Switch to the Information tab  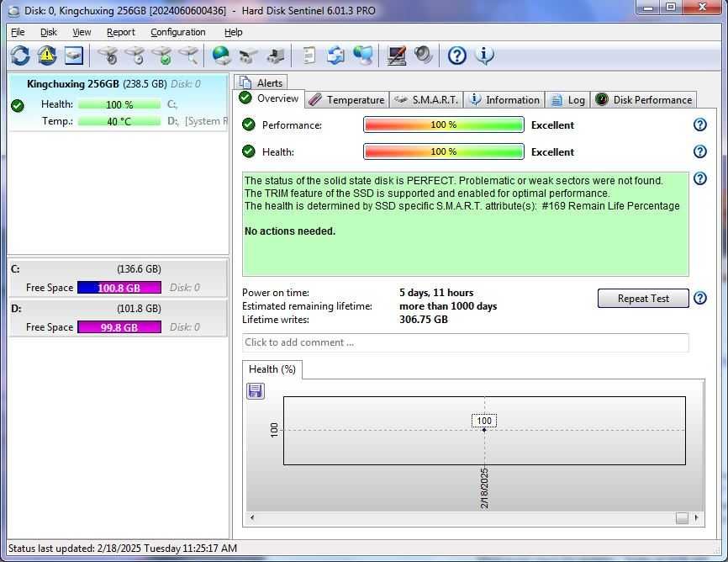coord(504,100)
